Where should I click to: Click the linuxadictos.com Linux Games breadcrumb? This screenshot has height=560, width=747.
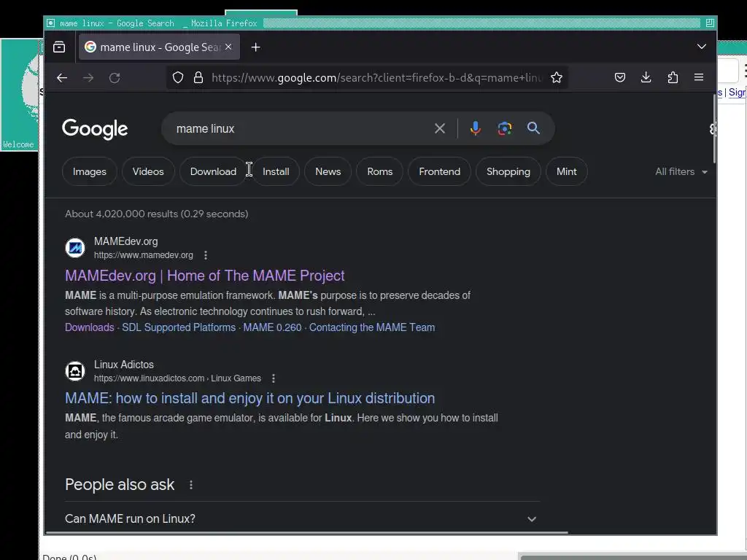[x=177, y=378]
